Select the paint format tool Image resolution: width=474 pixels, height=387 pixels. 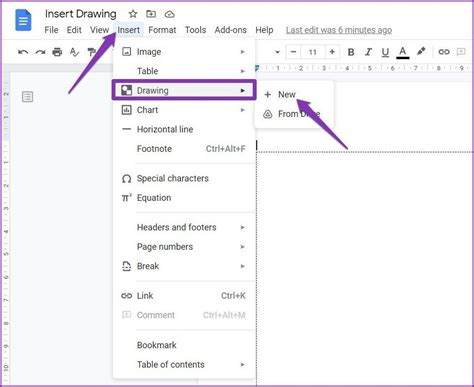pyautogui.click(x=91, y=52)
